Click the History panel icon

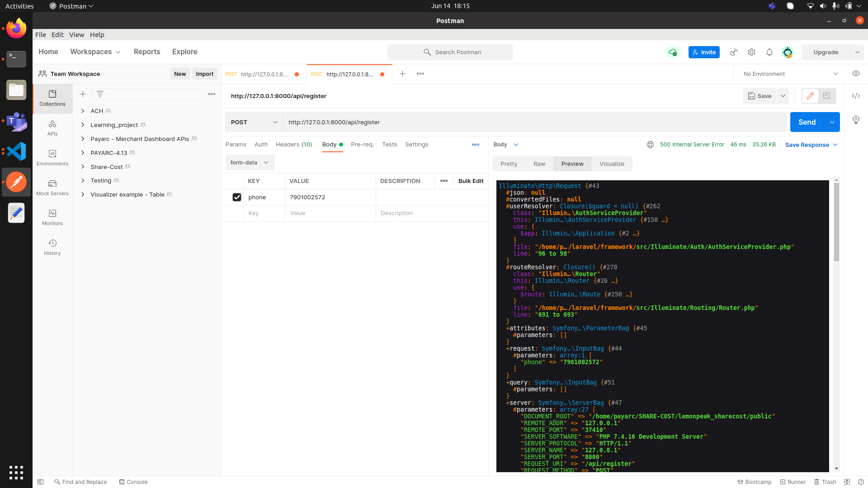52,243
